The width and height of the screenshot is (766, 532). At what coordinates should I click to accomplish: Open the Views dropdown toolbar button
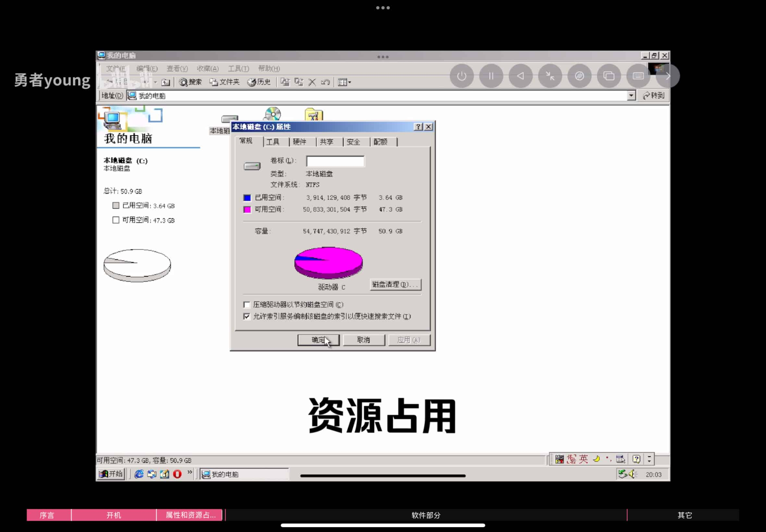pos(344,82)
